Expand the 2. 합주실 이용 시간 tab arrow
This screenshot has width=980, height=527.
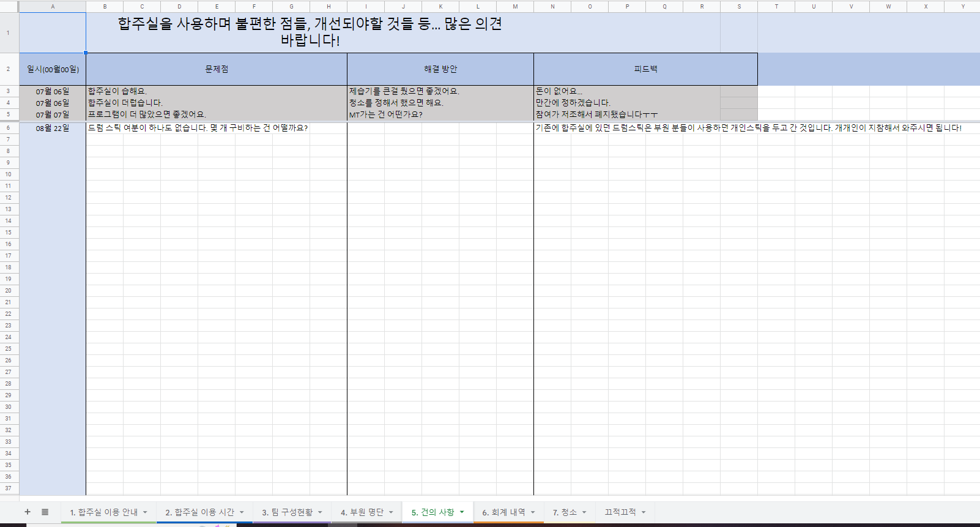tap(242, 512)
